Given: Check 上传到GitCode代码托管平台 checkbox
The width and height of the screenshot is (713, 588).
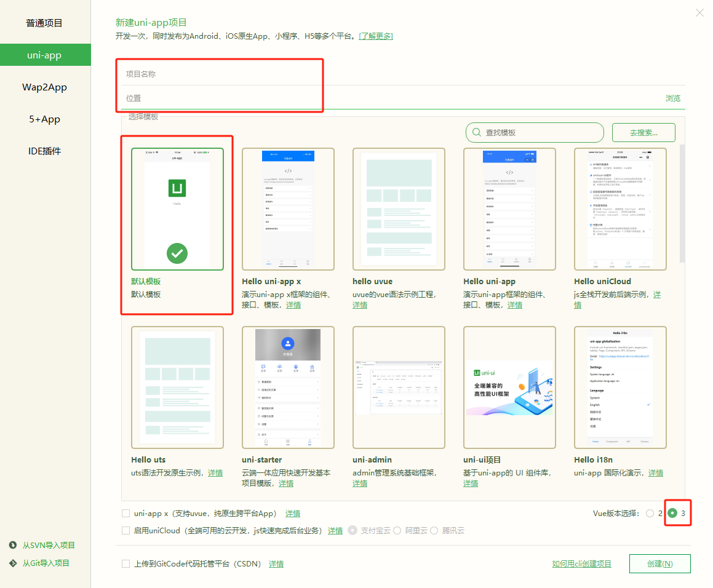Looking at the screenshot, I should [126, 564].
